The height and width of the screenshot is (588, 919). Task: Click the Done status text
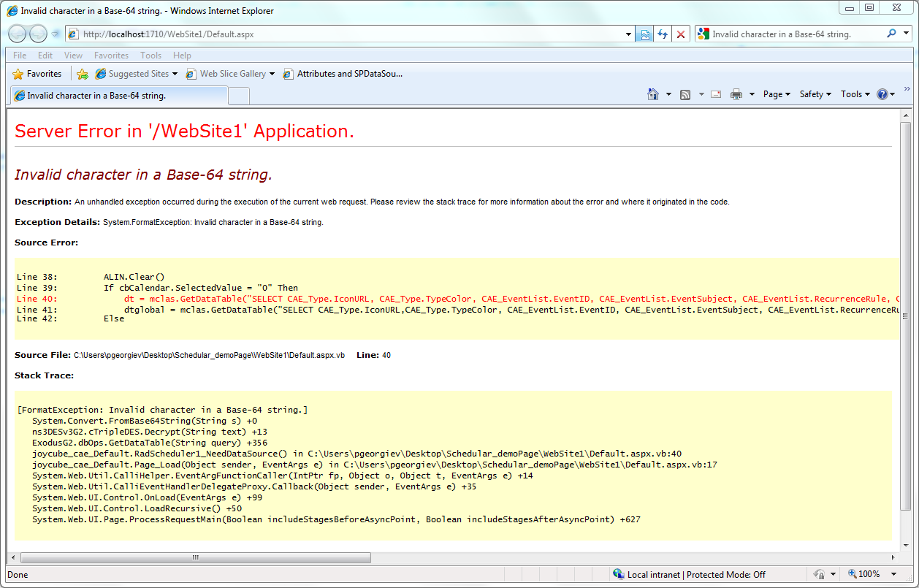coord(18,575)
